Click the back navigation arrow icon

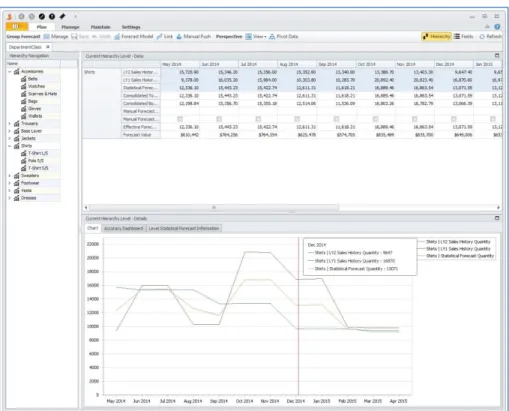(22, 16)
